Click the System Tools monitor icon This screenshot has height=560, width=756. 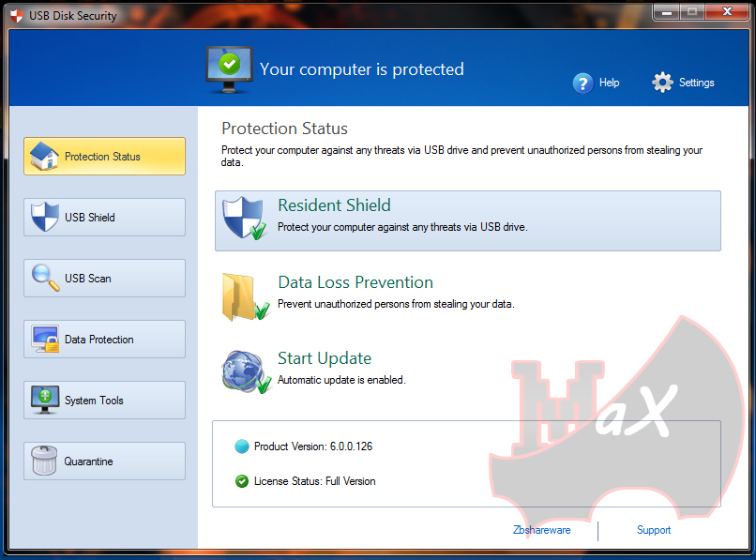45,400
